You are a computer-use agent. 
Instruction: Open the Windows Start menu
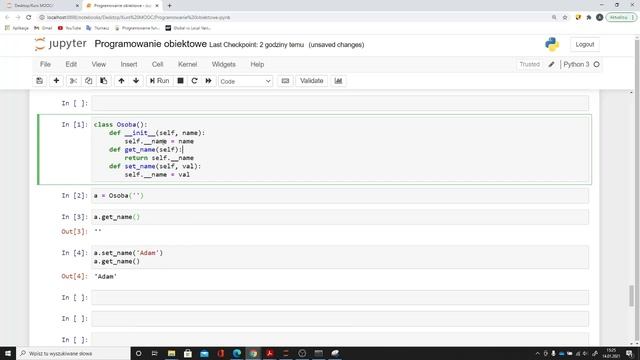pyautogui.click(x=8, y=353)
